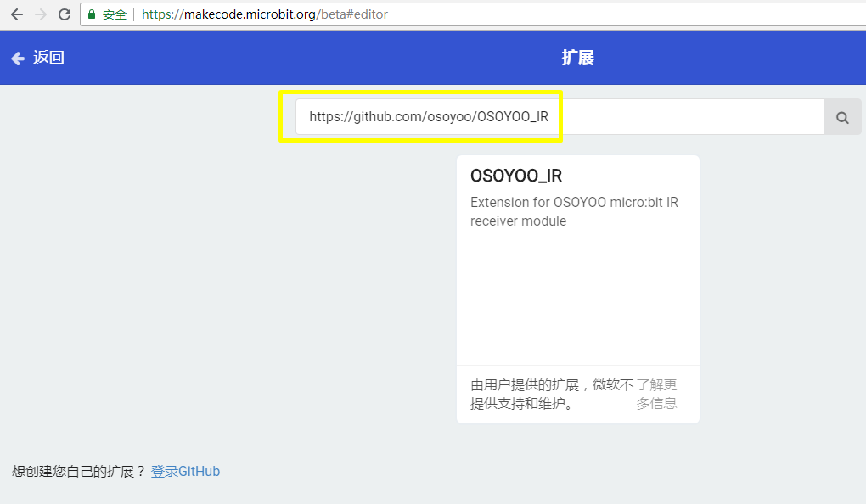The height and width of the screenshot is (504, 866).
Task: Click the 'Extension for OSOYOO micro:bit IR' description
Action: pyautogui.click(x=574, y=211)
